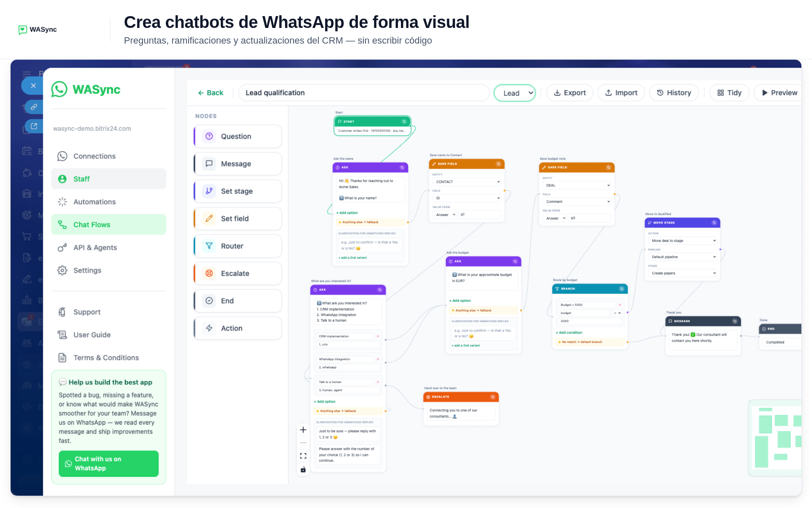Click the copy link icon beside the panel
812x508 pixels.
[x=34, y=107]
